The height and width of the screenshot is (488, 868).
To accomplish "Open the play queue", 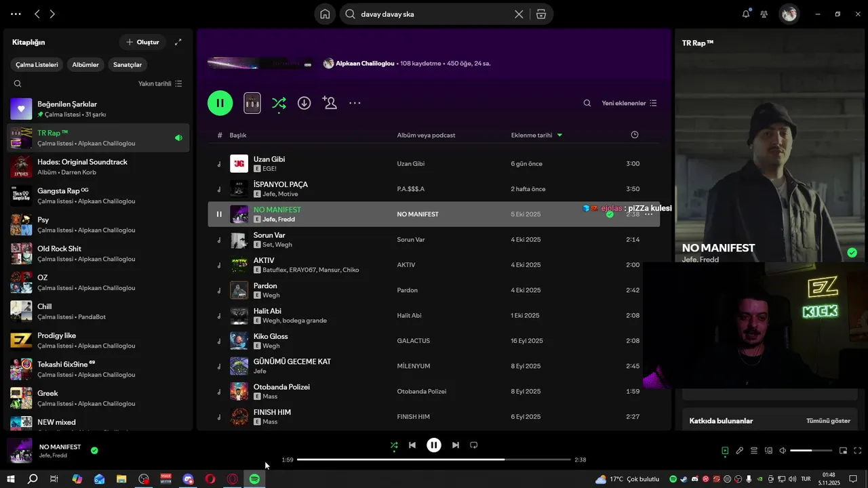I will click(x=754, y=451).
